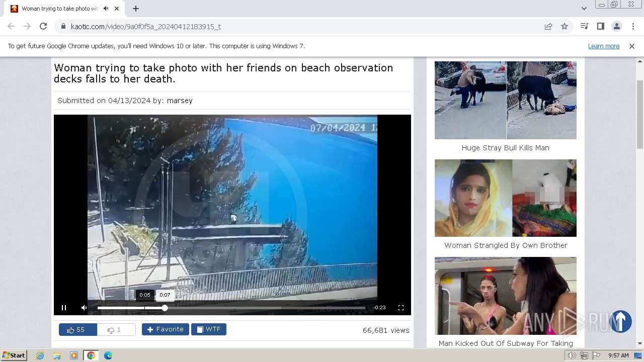Viewport: 644px width, 362px height.
Task: Add video to Favorite
Action: [x=166, y=329]
